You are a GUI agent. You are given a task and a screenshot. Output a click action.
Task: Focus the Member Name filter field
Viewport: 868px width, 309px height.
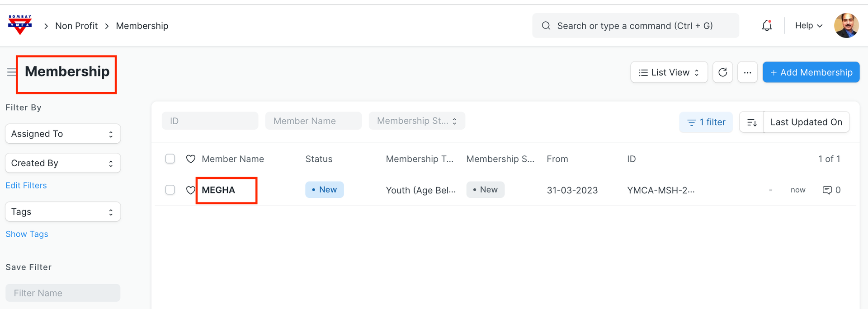[x=313, y=121]
